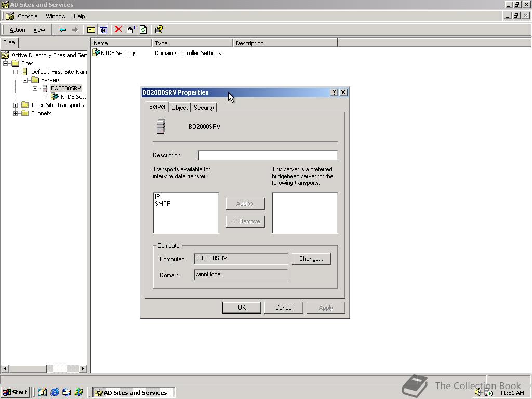Expand the Inter-Site Transports node
Viewport: 532px width, 399px height.
pyautogui.click(x=15, y=105)
